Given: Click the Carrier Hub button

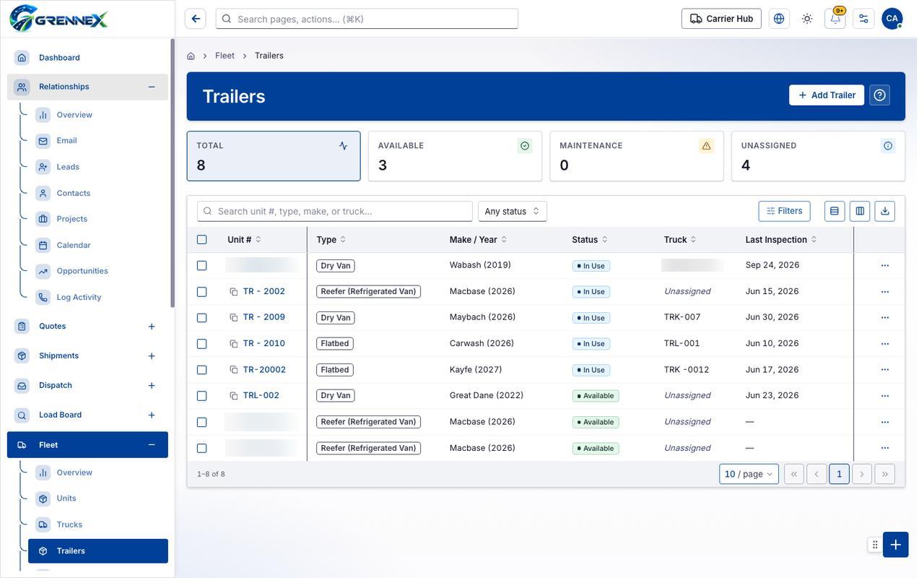Looking at the screenshot, I should (721, 19).
